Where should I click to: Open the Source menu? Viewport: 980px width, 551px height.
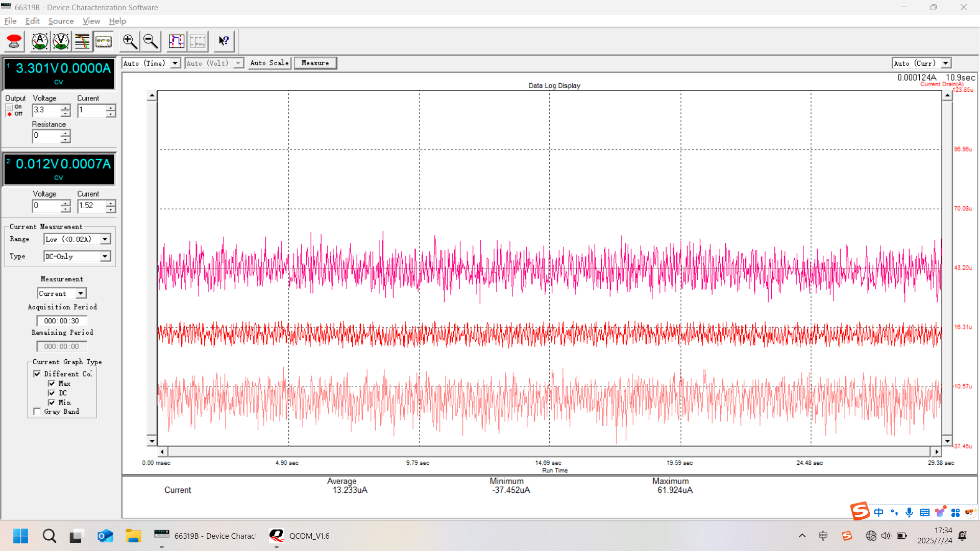point(61,21)
